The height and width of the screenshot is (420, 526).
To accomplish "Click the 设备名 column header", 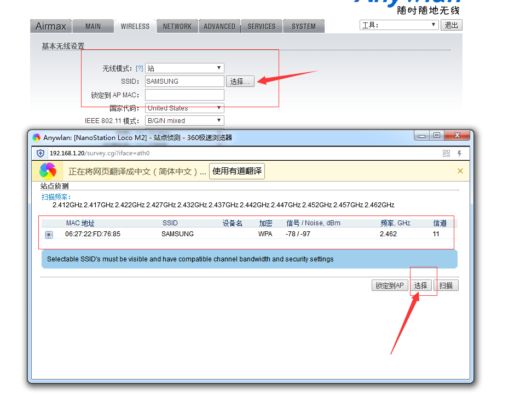I will click(233, 223).
